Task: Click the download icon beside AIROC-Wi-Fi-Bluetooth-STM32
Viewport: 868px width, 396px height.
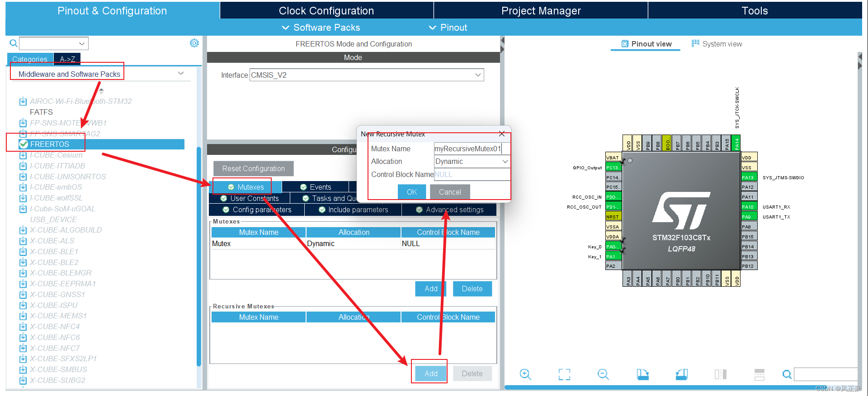Action: (x=23, y=101)
